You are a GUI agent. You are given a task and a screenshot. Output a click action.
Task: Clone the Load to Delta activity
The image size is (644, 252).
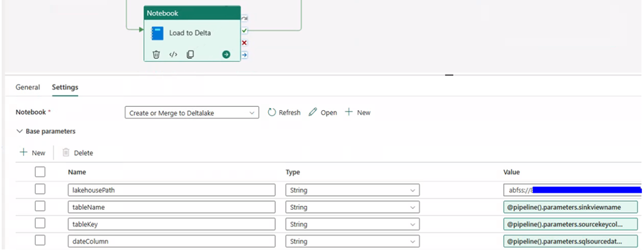point(190,55)
